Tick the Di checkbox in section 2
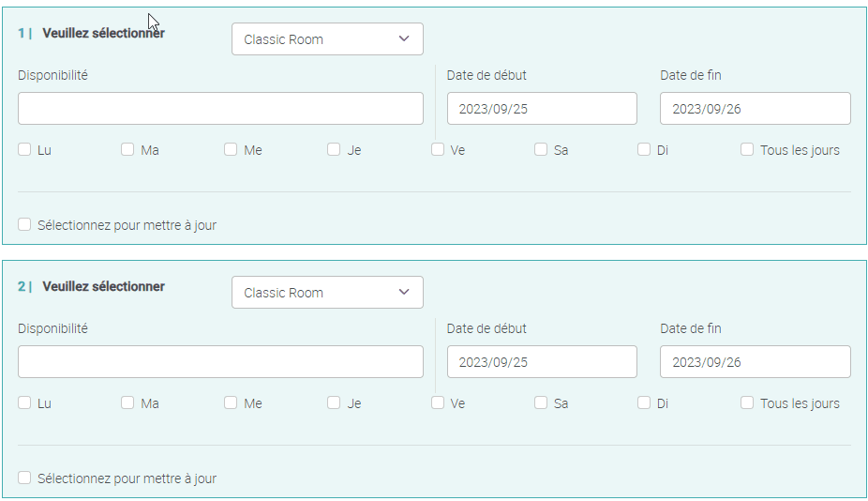 (x=644, y=402)
